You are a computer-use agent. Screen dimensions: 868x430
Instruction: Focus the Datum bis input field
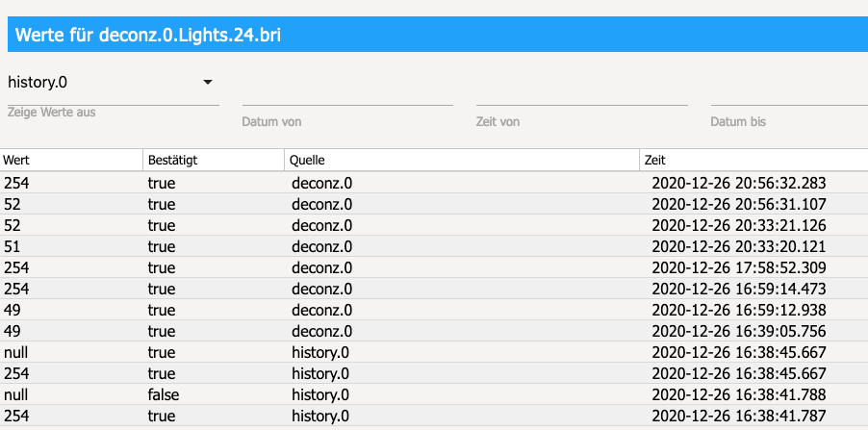[789, 94]
